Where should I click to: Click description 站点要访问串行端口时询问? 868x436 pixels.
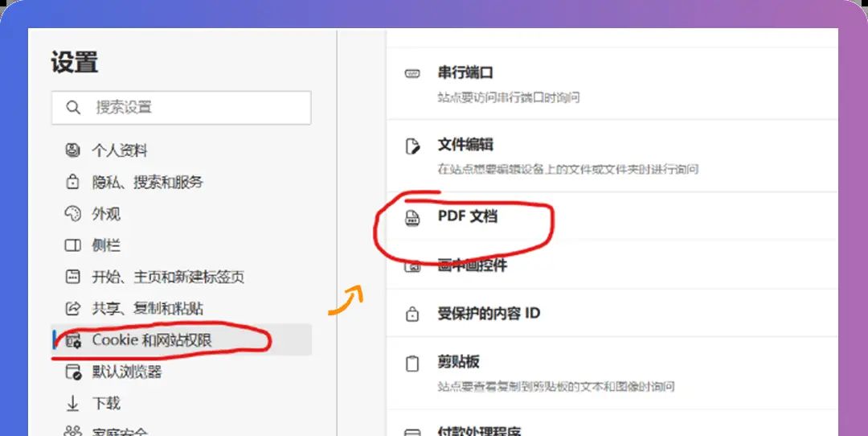click(508, 98)
